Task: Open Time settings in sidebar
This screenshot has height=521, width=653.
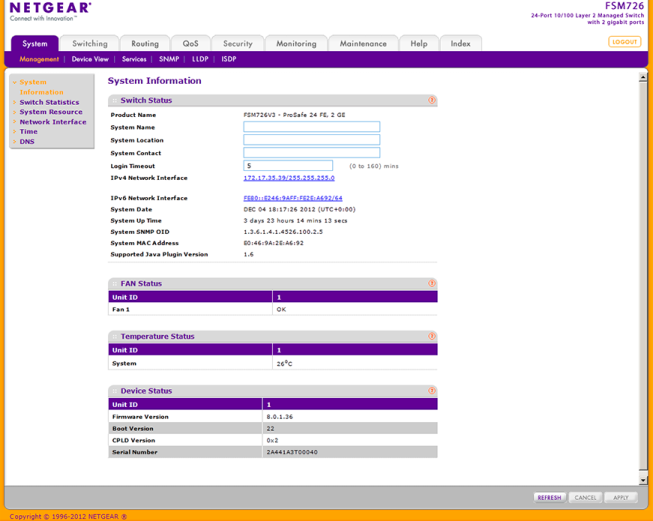Action: pos(28,132)
